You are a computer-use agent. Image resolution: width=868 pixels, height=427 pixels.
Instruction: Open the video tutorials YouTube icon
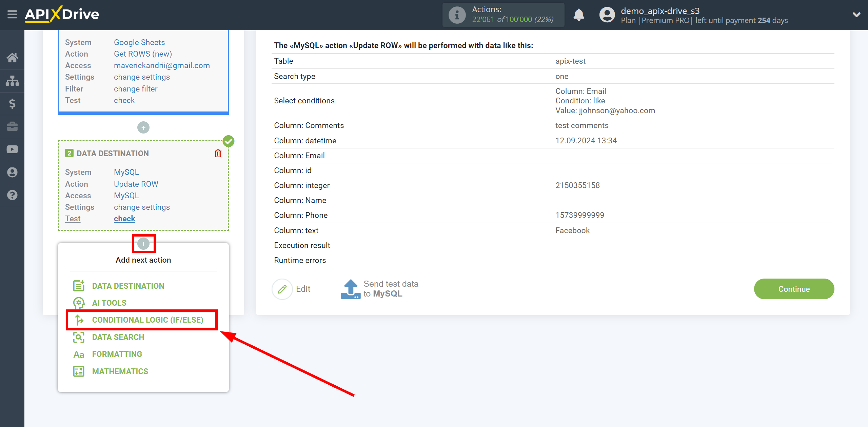(12, 149)
